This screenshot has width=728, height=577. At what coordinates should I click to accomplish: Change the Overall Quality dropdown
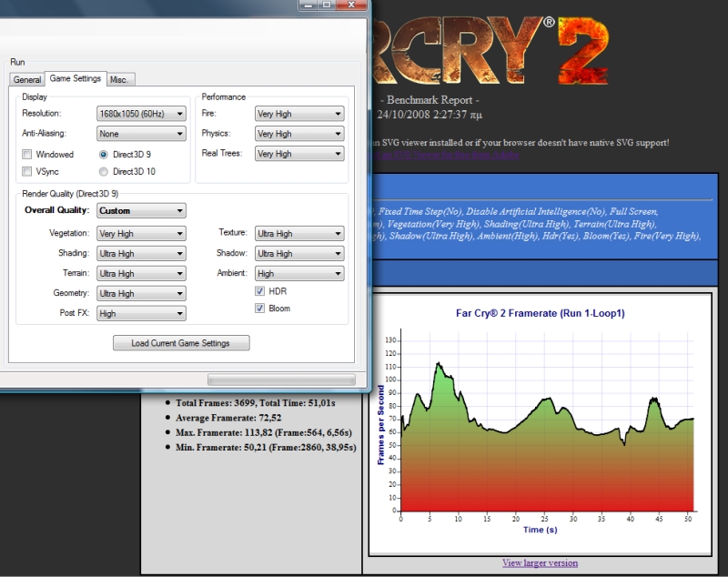141,211
